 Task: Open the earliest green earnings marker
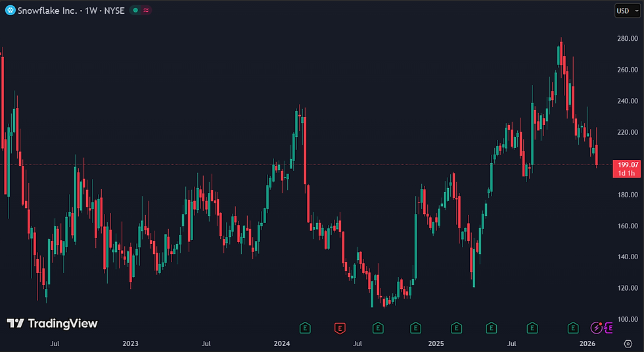[x=305, y=328]
